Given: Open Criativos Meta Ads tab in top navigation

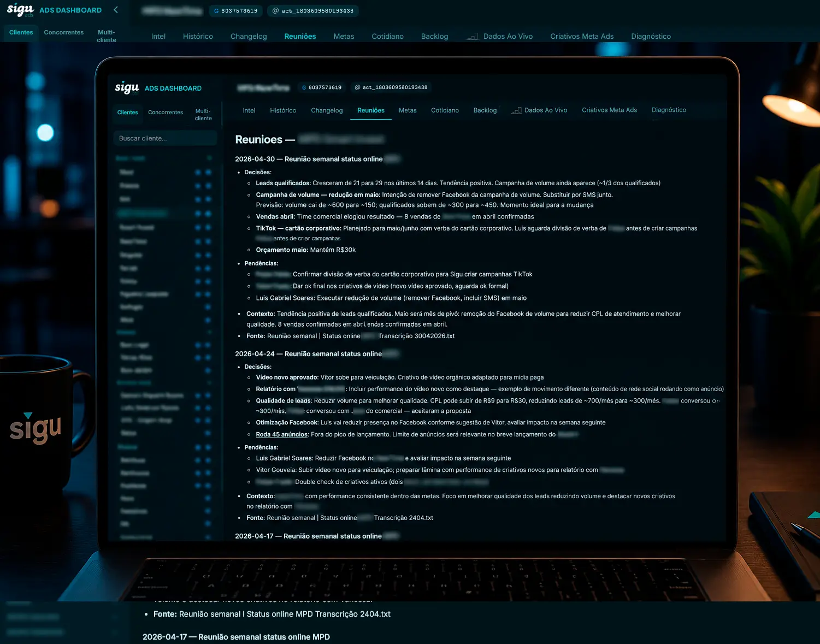Looking at the screenshot, I should 582,37.
